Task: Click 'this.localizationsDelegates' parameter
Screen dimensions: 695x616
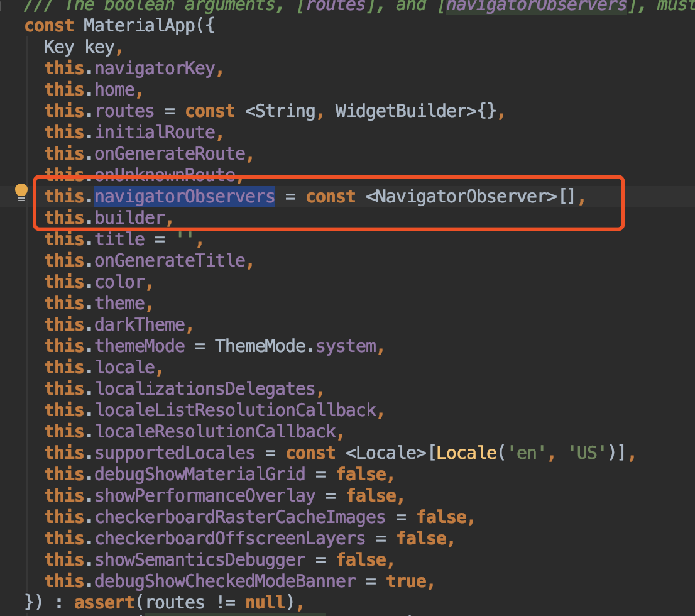Action: click(x=183, y=388)
